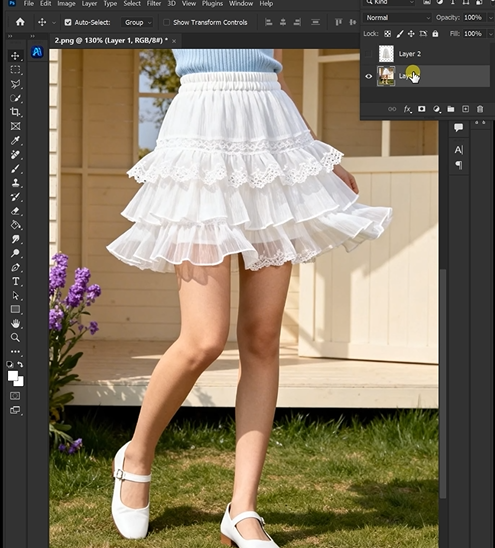
Task: Align right edges in options bar
Action: (x=297, y=22)
